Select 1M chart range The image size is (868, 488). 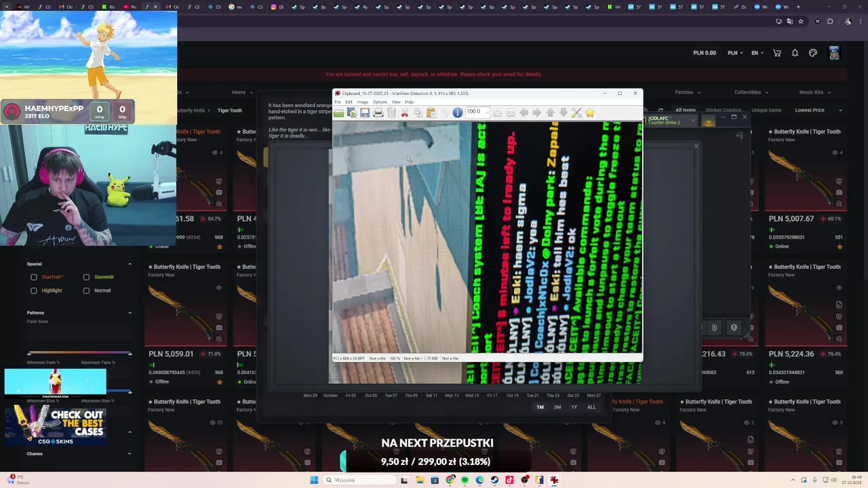click(540, 407)
